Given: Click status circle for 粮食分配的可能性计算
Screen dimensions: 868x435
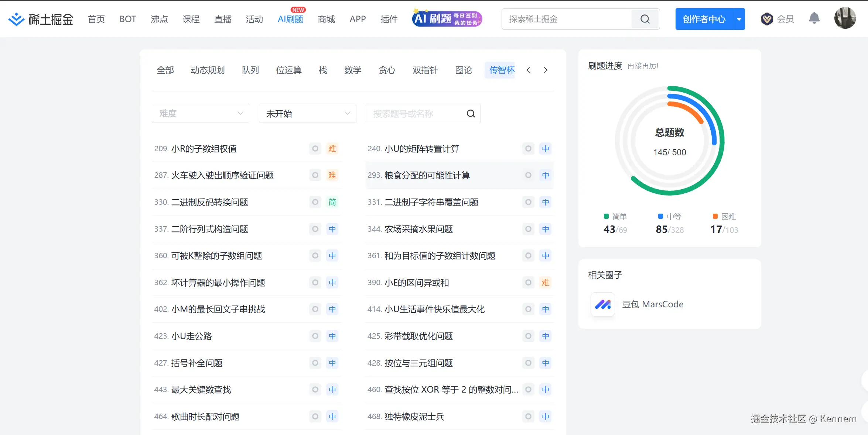Looking at the screenshot, I should pyautogui.click(x=528, y=175).
